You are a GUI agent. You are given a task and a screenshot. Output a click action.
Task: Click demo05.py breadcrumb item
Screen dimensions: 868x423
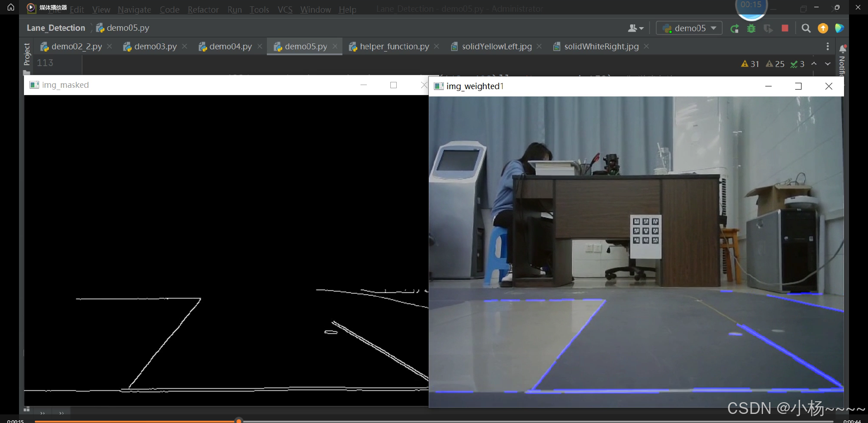pos(123,28)
